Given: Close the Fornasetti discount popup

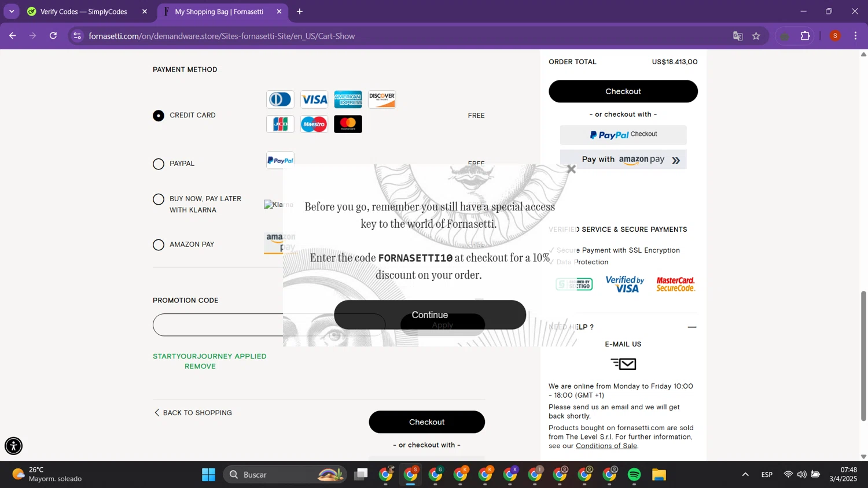Looking at the screenshot, I should click(x=571, y=169).
